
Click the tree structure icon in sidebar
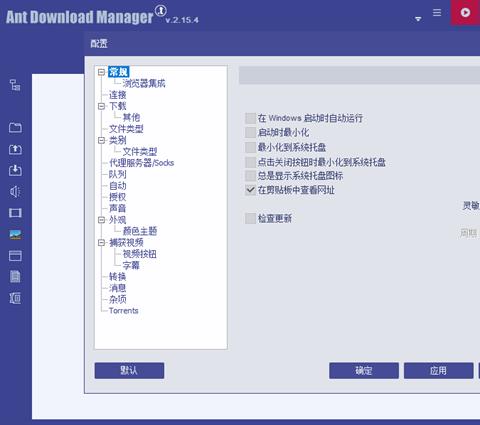(15, 85)
